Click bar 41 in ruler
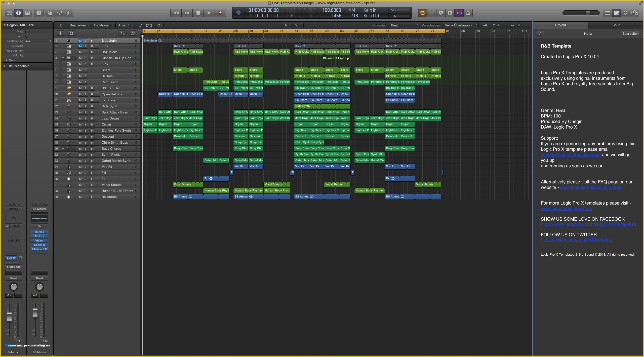The width and height of the screenshot is (644, 357). pos(297,31)
